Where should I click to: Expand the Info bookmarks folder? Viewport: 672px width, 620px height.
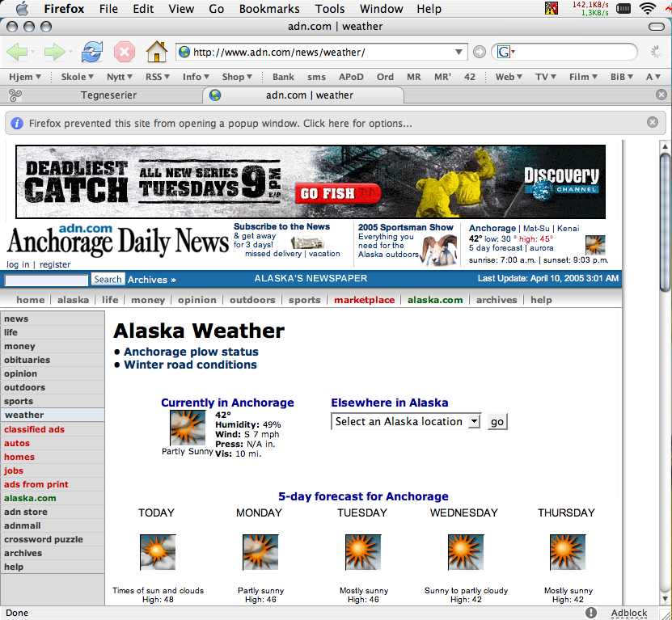[x=196, y=77]
